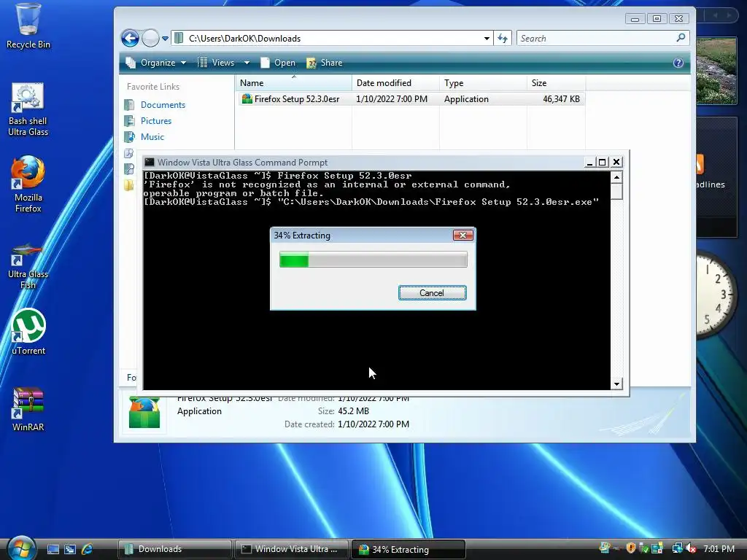Click Command Prompt scrollbar down arrow

pos(616,384)
